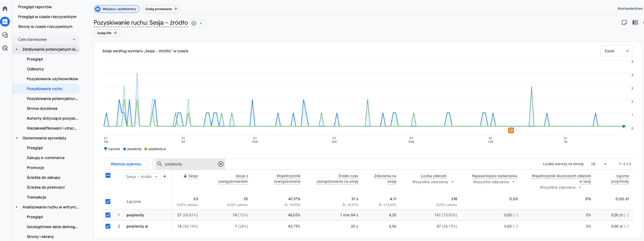The width and height of the screenshot is (644, 241).
Task: Open Strona docelowa report
Action: 42,108
